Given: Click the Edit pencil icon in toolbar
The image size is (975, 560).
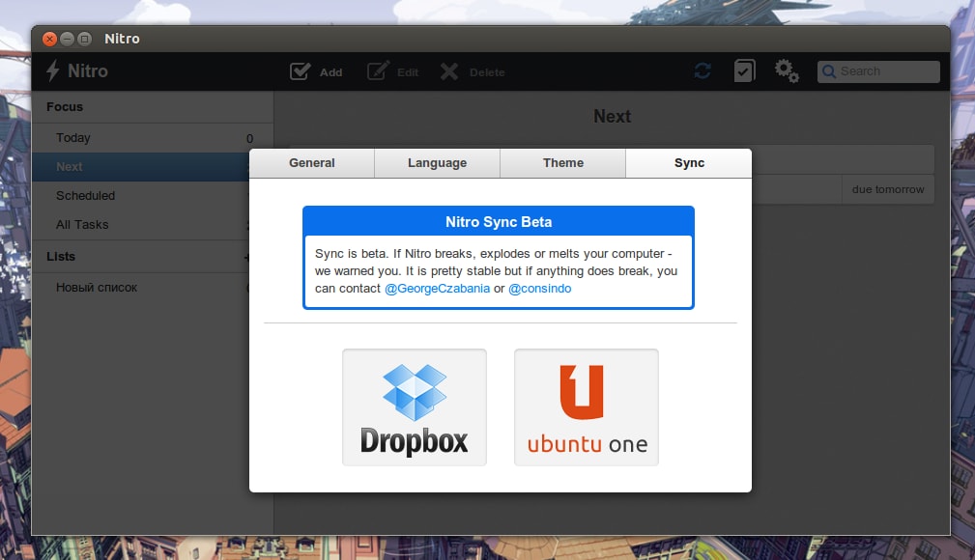Looking at the screenshot, I should [x=378, y=71].
